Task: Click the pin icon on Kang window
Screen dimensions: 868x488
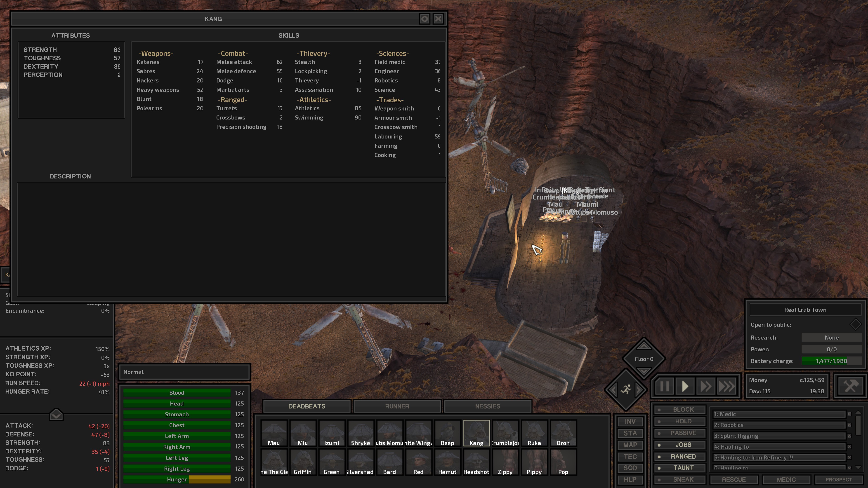Action: [425, 19]
